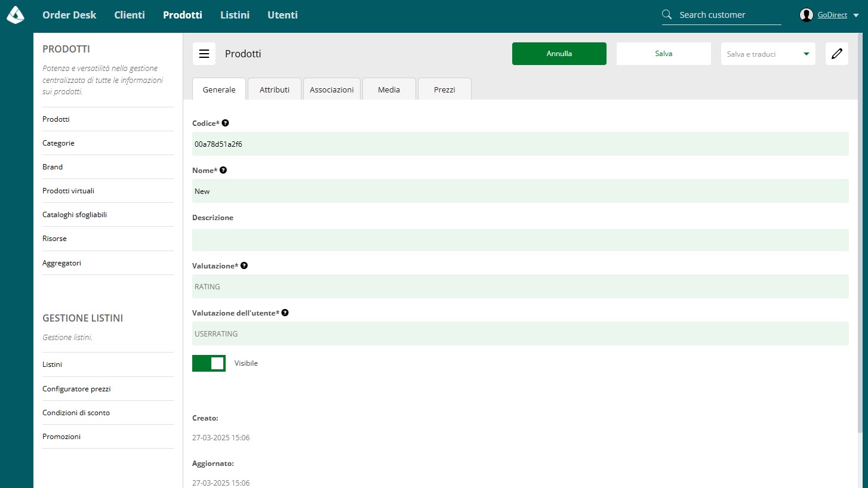Click the user avatar icon
This screenshot has height=488, width=868.
807,15
